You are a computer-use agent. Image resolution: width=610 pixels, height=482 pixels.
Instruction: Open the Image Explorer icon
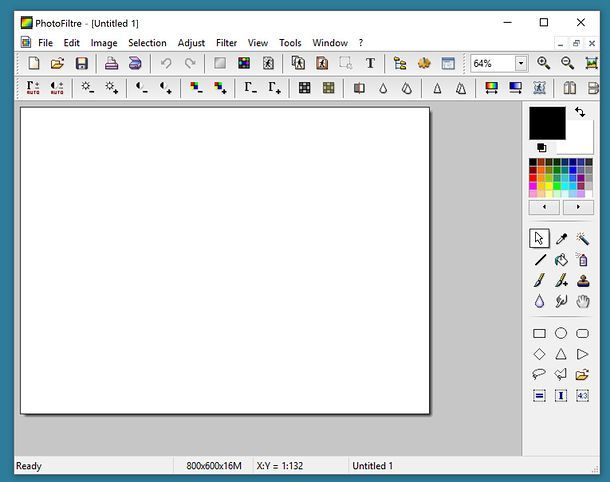click(400, 63)
